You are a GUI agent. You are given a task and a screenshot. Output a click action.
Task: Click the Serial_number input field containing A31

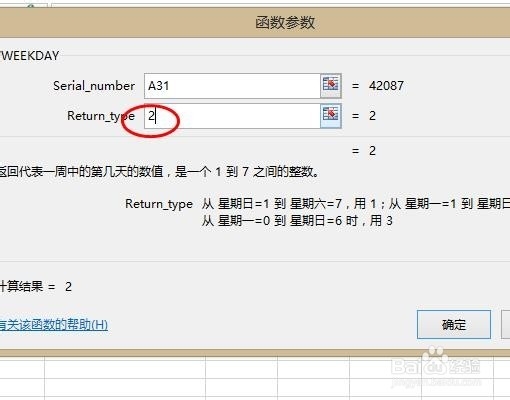[x=232, y=86]
